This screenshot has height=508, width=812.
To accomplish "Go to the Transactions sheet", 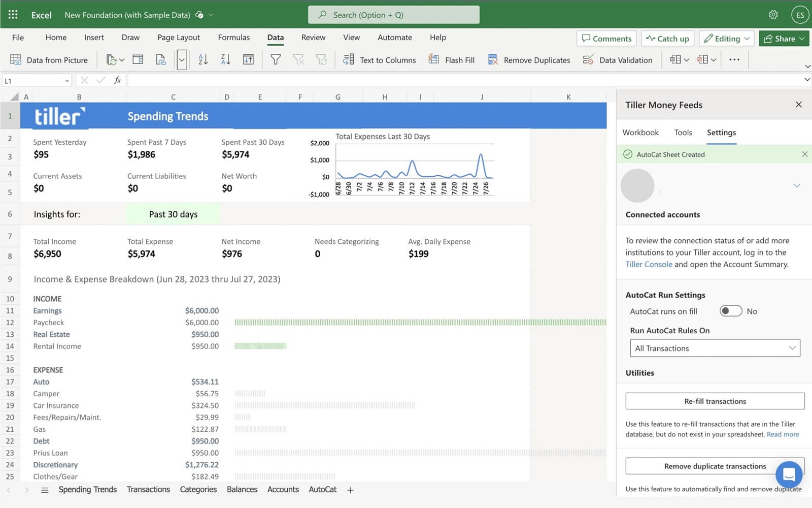I will (148, 490).
